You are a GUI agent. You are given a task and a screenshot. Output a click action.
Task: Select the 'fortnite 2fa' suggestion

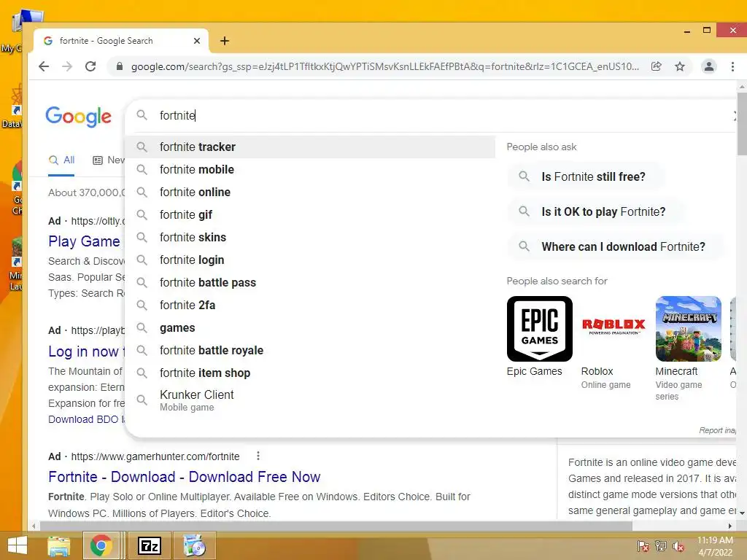coord(310,306)
